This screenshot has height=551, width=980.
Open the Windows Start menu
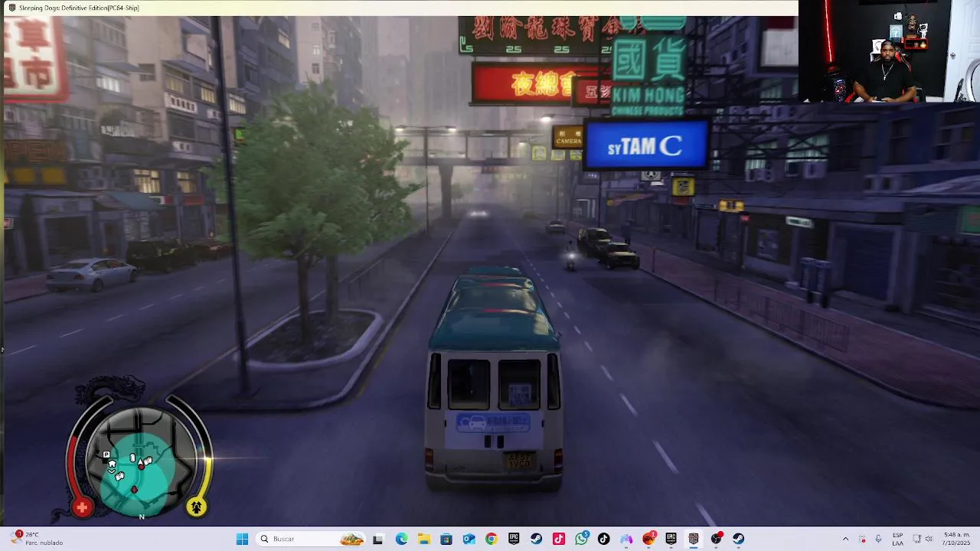tap(242, 539)
